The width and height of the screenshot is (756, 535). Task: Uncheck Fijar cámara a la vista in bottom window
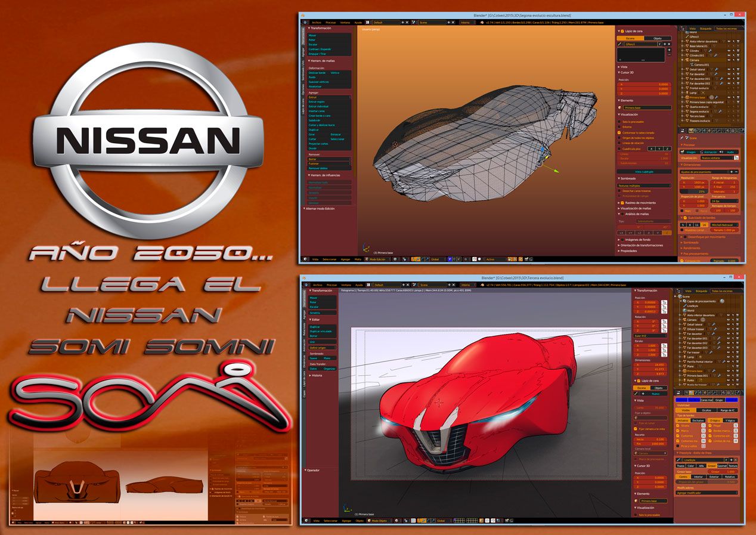pyautogui.click(x=636, y=429)
